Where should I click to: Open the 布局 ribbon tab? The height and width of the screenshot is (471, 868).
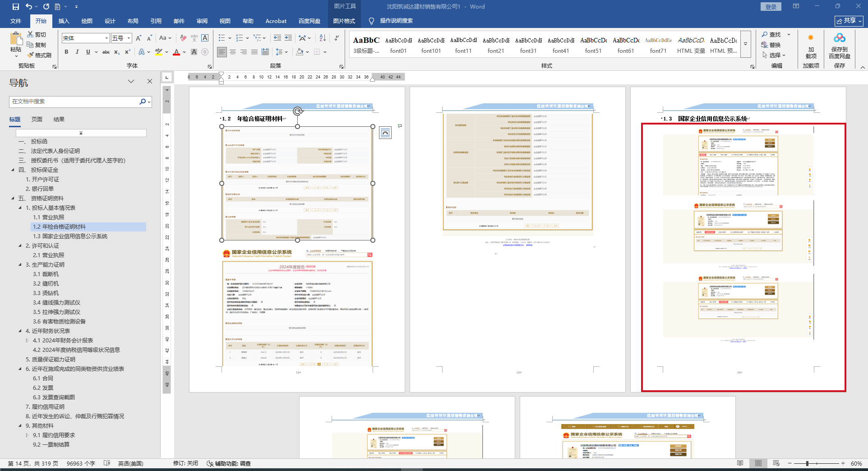(133, 21)
